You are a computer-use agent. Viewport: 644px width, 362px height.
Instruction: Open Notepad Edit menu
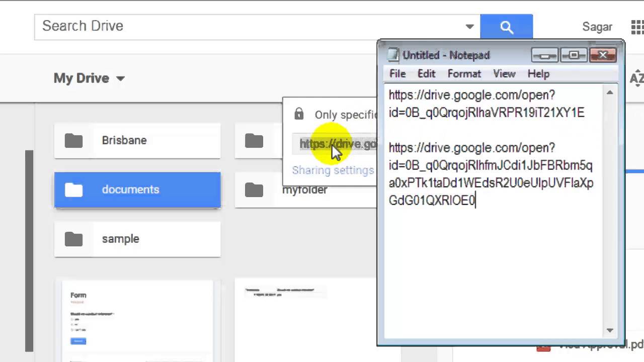(426, 74)
